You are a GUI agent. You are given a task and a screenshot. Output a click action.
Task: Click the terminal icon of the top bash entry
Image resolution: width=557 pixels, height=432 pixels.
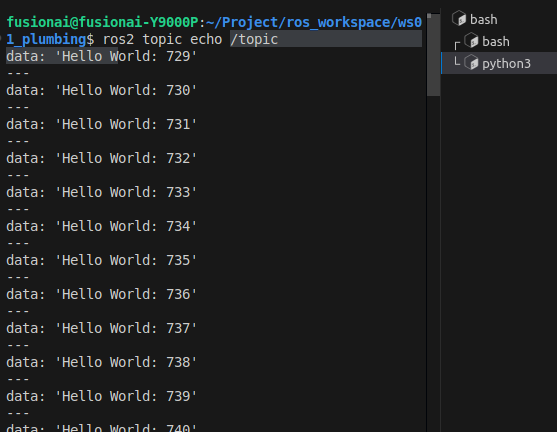pos(459,18)
